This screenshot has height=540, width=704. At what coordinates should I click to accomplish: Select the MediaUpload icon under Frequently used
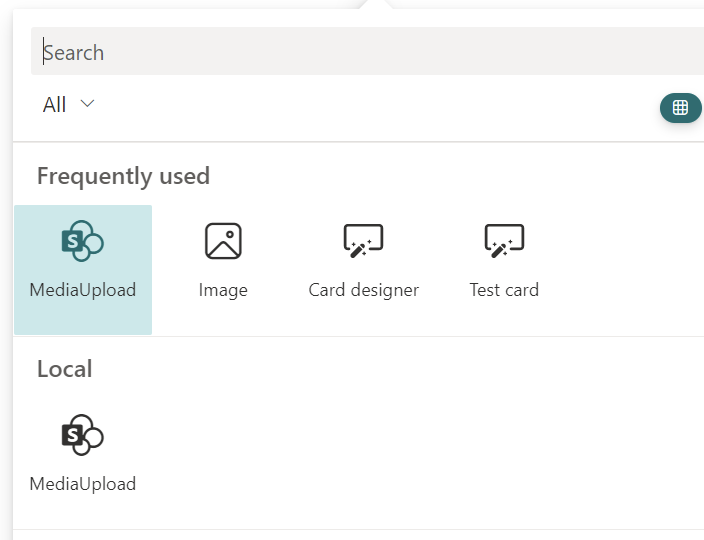point(83,242)
